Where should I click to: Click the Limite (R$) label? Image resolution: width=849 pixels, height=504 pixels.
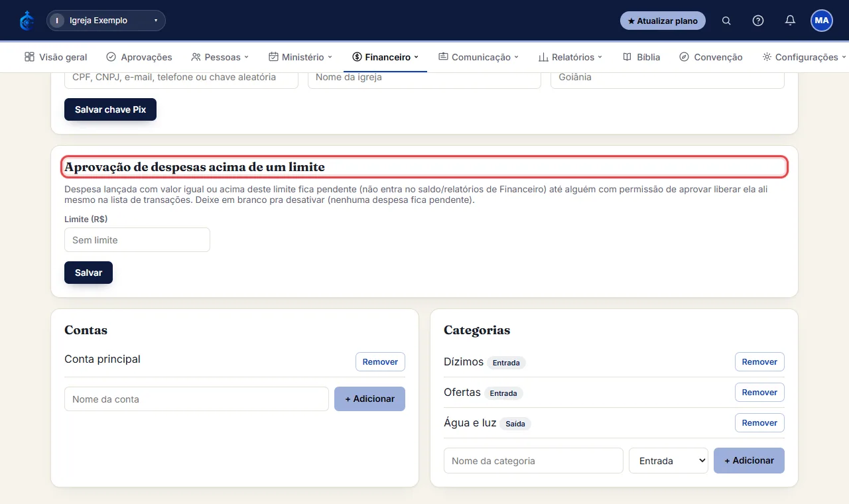[86, 219]
